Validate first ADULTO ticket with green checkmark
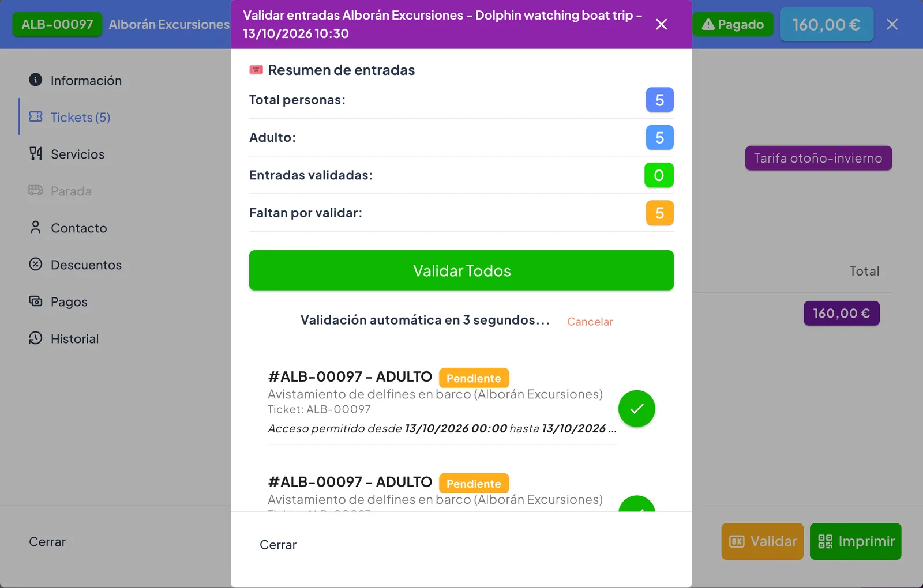 637,409
